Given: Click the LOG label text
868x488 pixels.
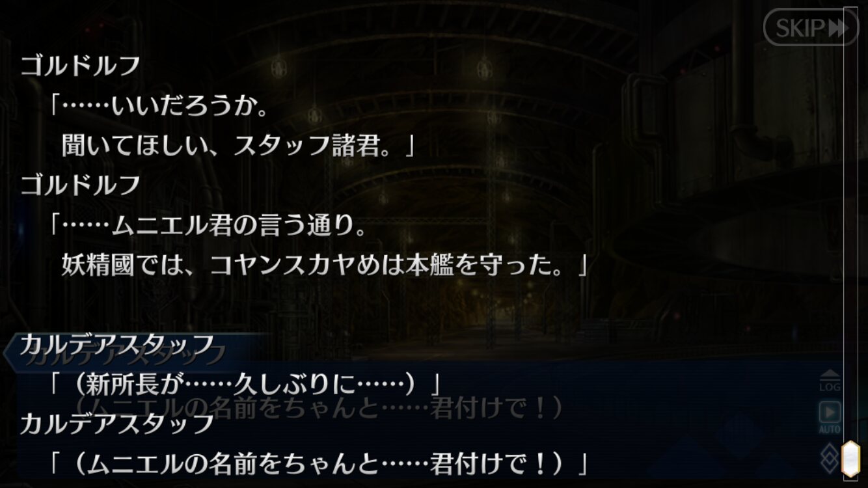Looking at the screenshot, I should [x=830, y=388].
